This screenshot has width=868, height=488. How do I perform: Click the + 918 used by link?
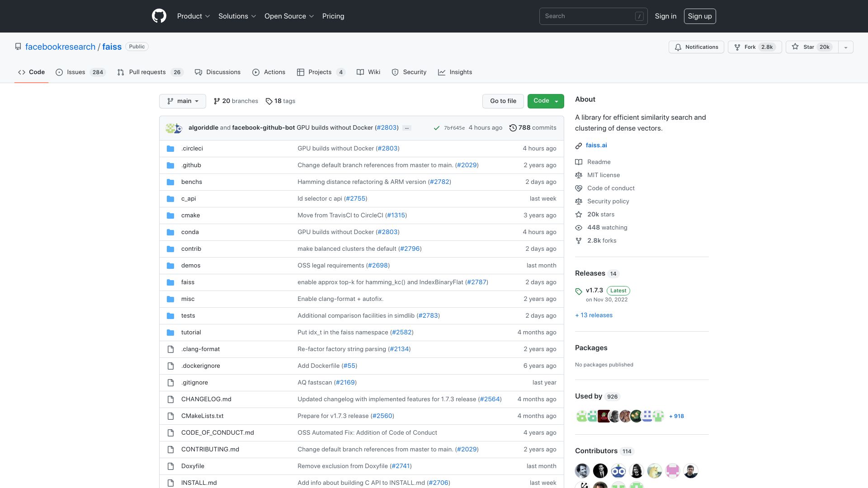pos(676,416)
